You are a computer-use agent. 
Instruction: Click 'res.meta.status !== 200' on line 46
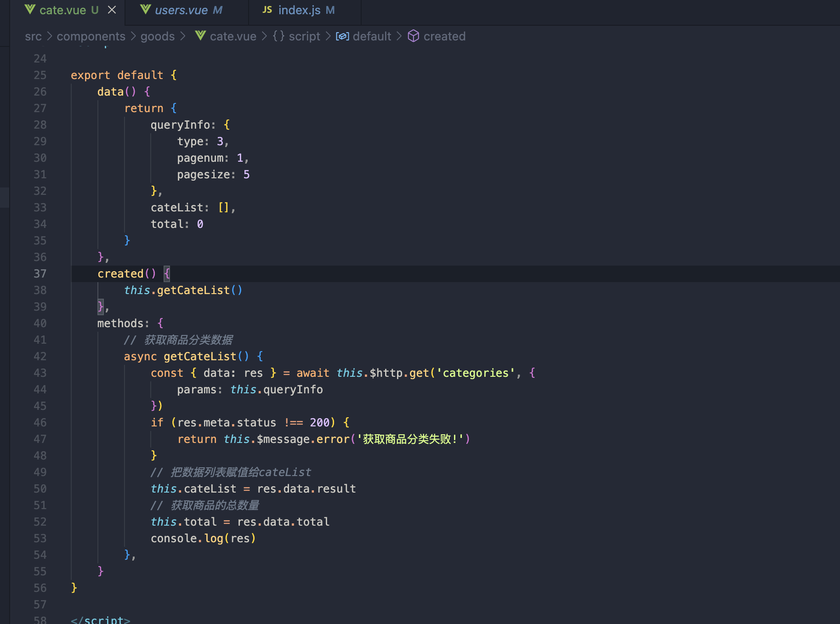254,423
